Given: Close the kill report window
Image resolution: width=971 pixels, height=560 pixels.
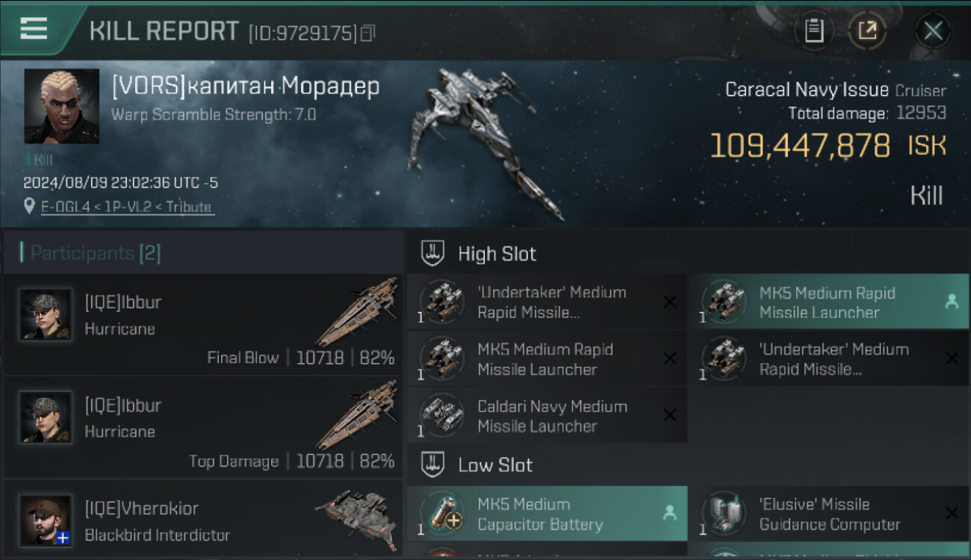Looking at the screenshot, I should pyautogui.click(x=933, y=31).
